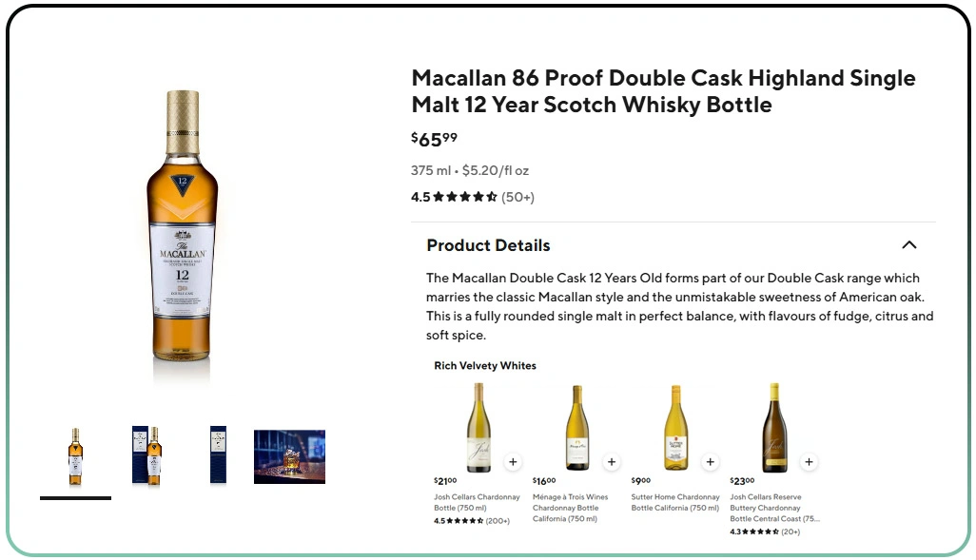Open the main Macallan bottle image
Image resolution: width=976 pixels, height=560 pixels.
coord(183,226)
